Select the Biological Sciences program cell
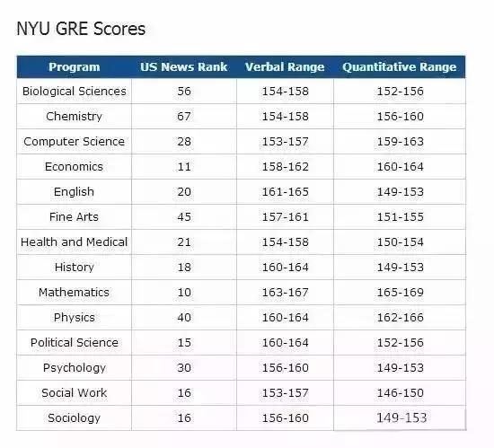This screenshot has width=494, height=448. coord(74,92)
